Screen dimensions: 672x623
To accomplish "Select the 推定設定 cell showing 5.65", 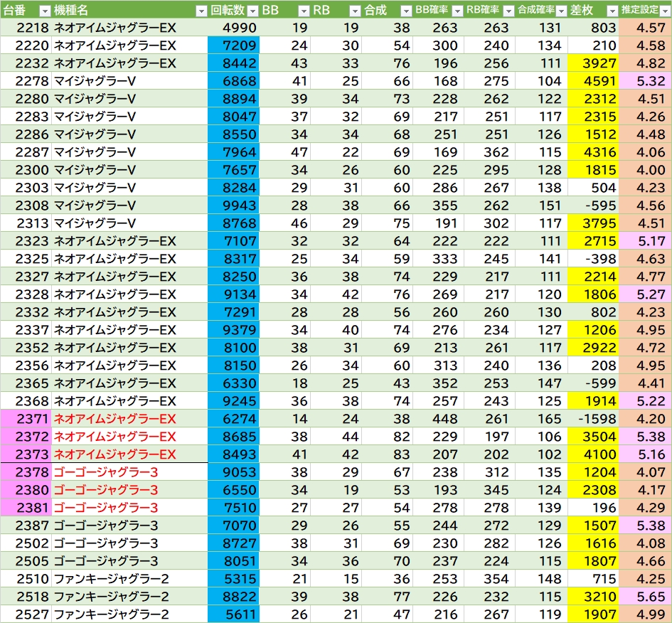I will [645, 597].
